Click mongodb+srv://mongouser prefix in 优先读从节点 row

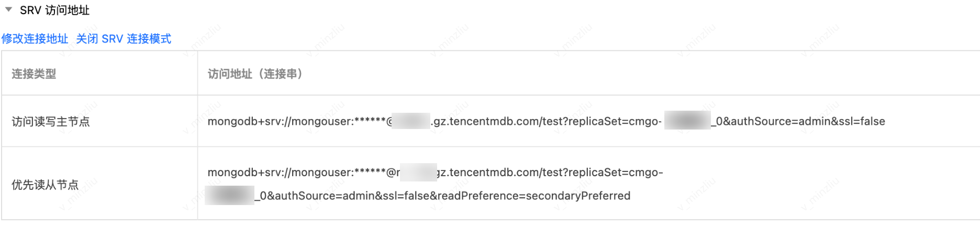coord(277,173)
